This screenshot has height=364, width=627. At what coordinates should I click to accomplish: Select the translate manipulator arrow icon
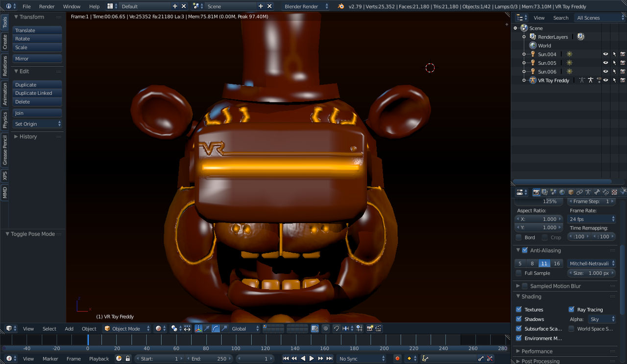coord(207,328)
